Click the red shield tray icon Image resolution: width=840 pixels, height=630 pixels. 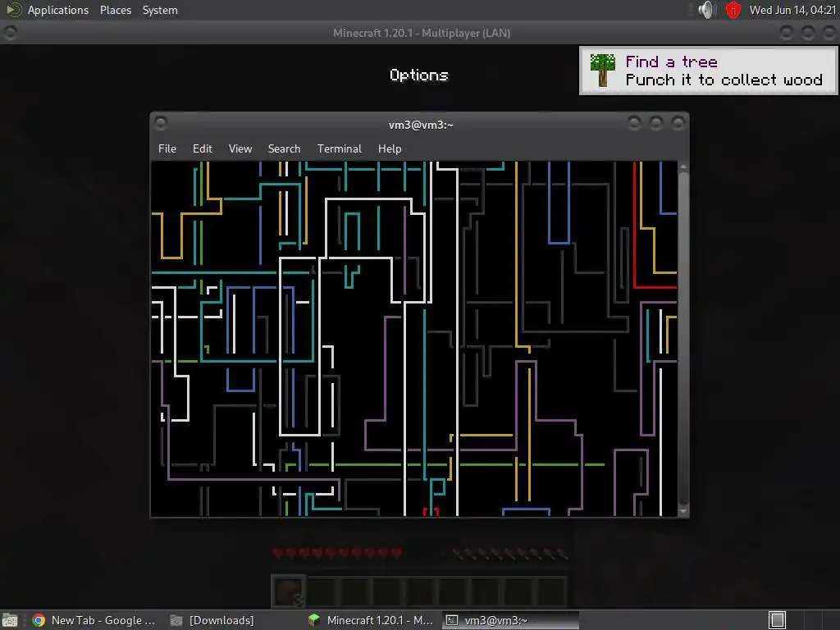[733, 10]
